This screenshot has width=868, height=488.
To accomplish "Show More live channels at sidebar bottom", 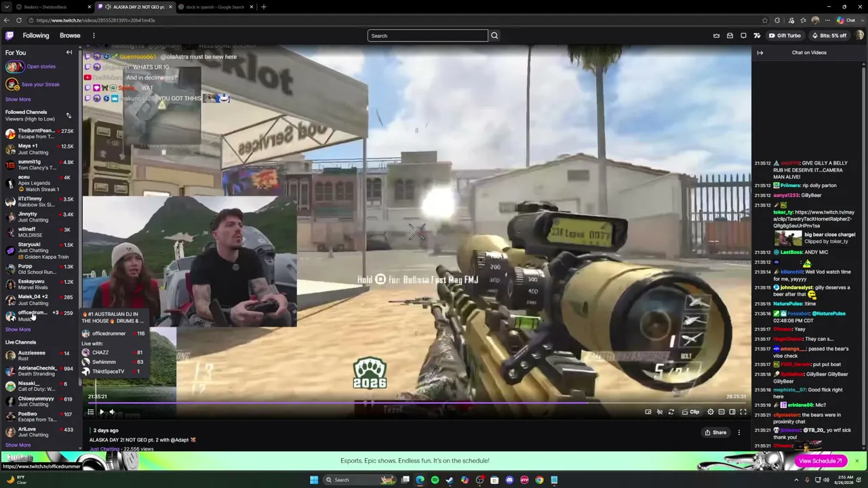I will coord(18,445).
